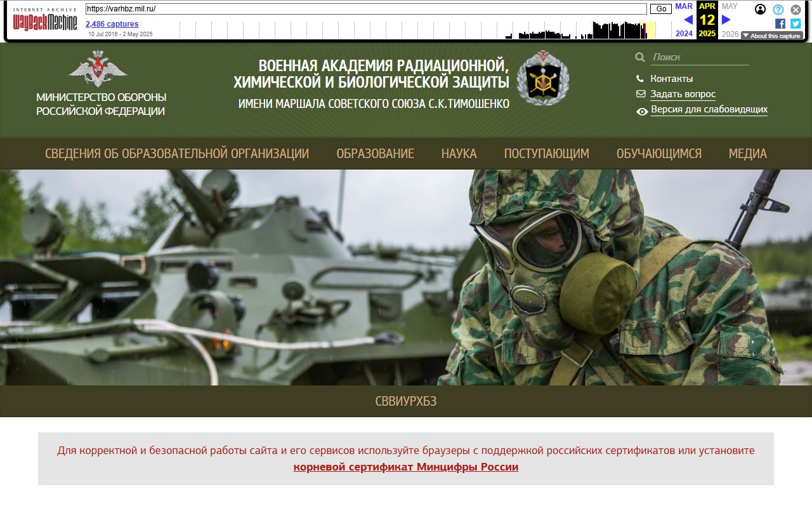This screenshot has width=812, height=508.
Task: Select year 2024 in timeline
Action: [684, 34]
